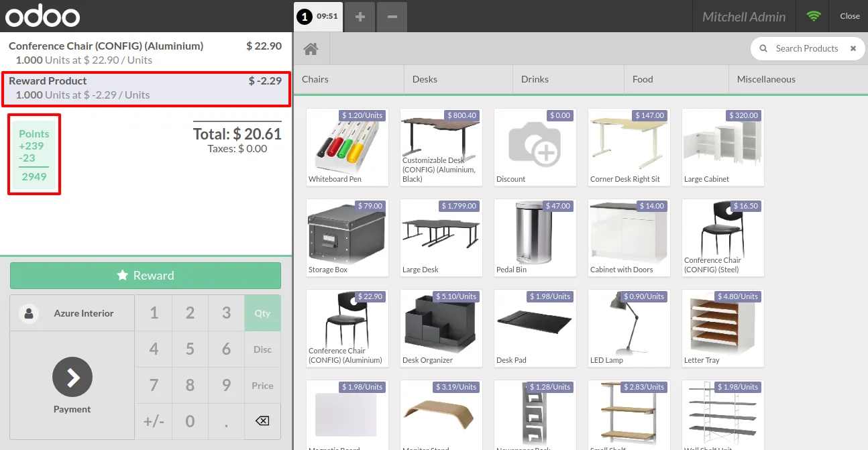Click the loyalty points total "2949"

click(x=34, y=177)
